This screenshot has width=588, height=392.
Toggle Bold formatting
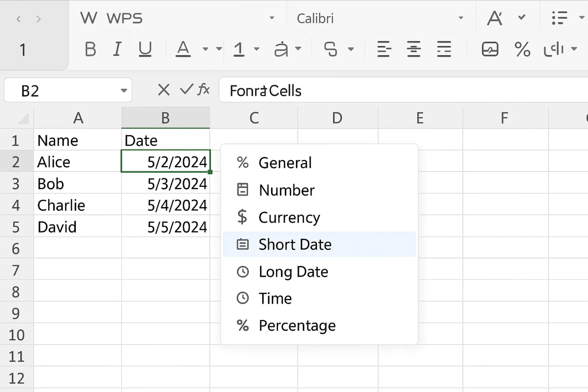pyautogui.click(x=90, y=49)
